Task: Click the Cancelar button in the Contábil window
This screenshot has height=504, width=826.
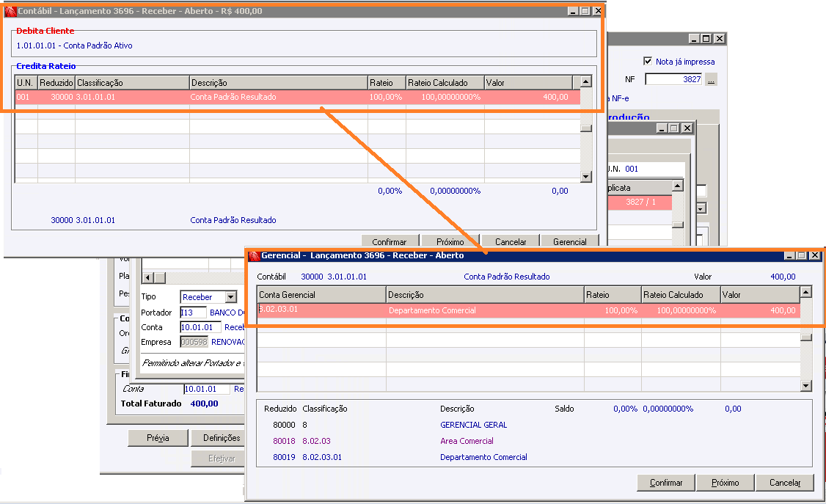Action: coord(511,241)
